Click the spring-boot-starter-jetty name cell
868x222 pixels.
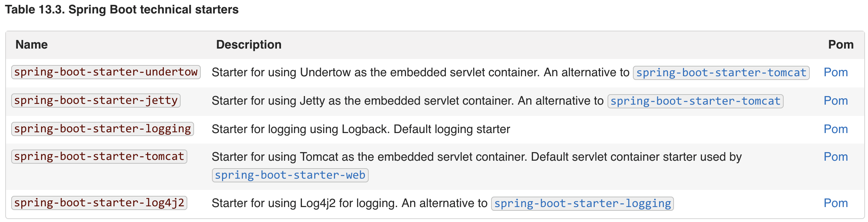pos(96,100)
